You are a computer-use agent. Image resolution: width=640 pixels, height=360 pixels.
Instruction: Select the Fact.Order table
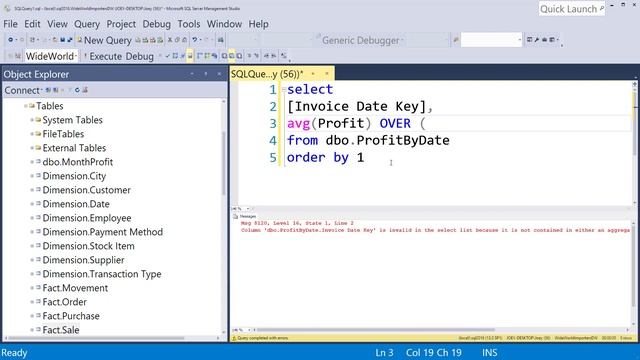(64, 302)
